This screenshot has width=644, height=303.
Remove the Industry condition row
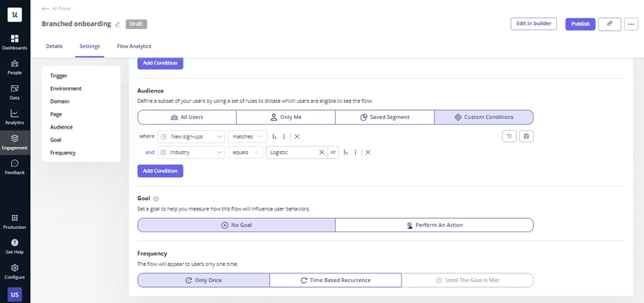368,153
